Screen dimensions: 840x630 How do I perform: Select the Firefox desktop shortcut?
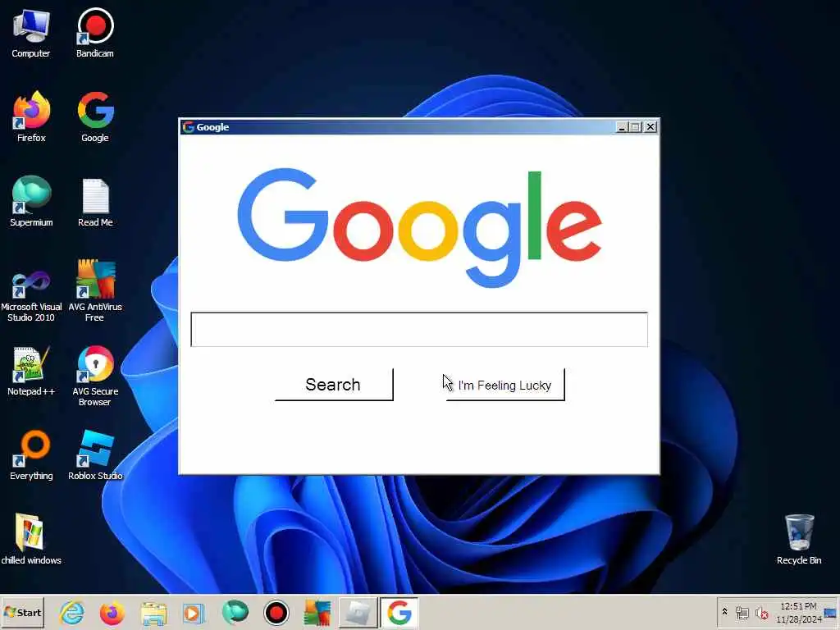[x=31, y=116]
